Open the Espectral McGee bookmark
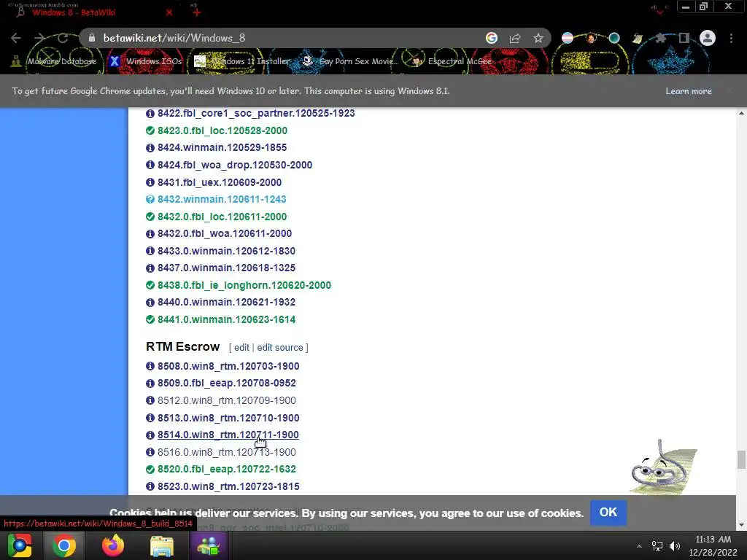This screenshot has width=747, height=560. 452,61
